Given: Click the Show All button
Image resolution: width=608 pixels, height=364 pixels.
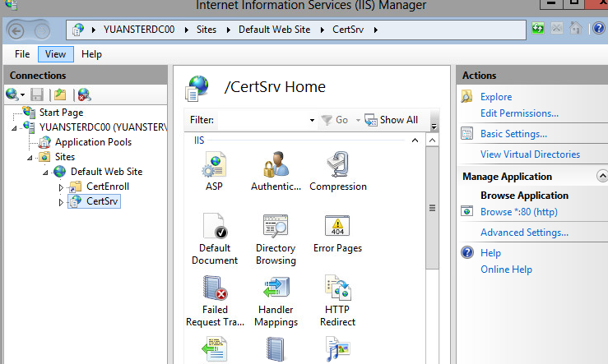Looking at the screenshot, I should tap(392, 120).
